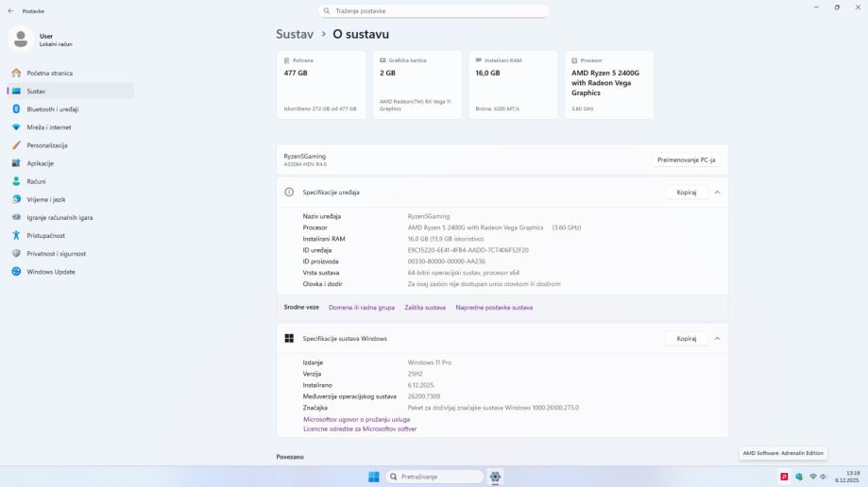Click Kopiraj in Specifikacije uređaja header
The image size is (868, 487).
[687, 192]
